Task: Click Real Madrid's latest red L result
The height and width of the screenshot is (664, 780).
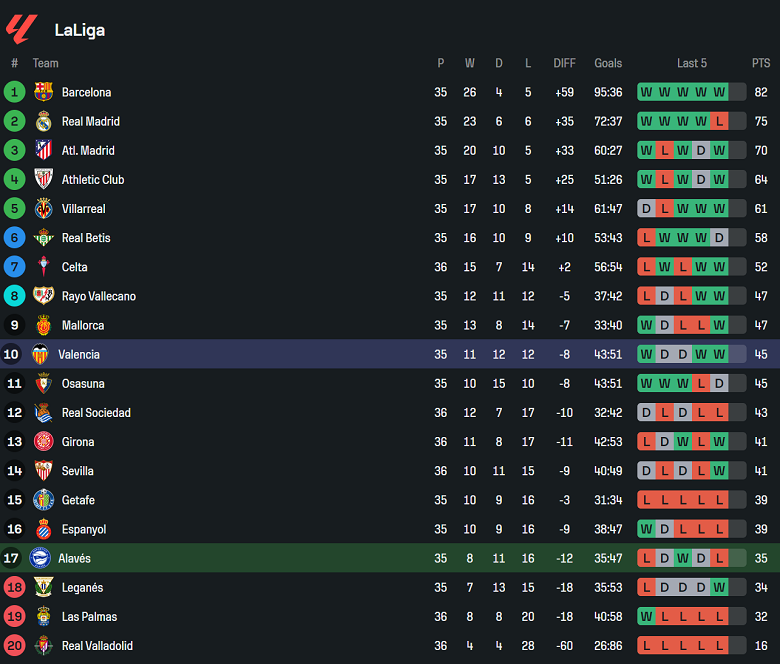Action: pyautogui.click(x=719, y=121)
